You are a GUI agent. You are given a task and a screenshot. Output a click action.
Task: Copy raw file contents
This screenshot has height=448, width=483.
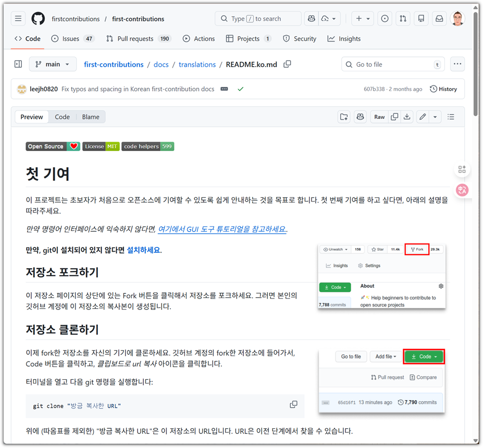coord(394,117)
